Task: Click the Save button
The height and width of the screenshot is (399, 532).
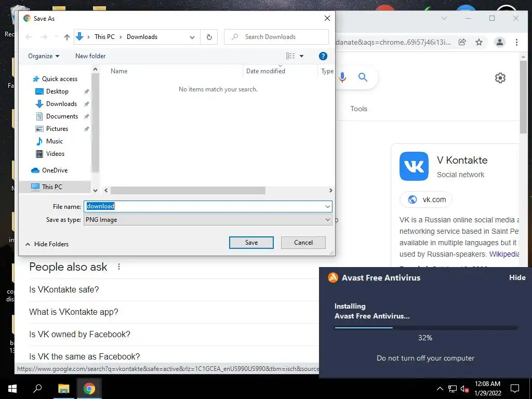Action: [251, 243]
